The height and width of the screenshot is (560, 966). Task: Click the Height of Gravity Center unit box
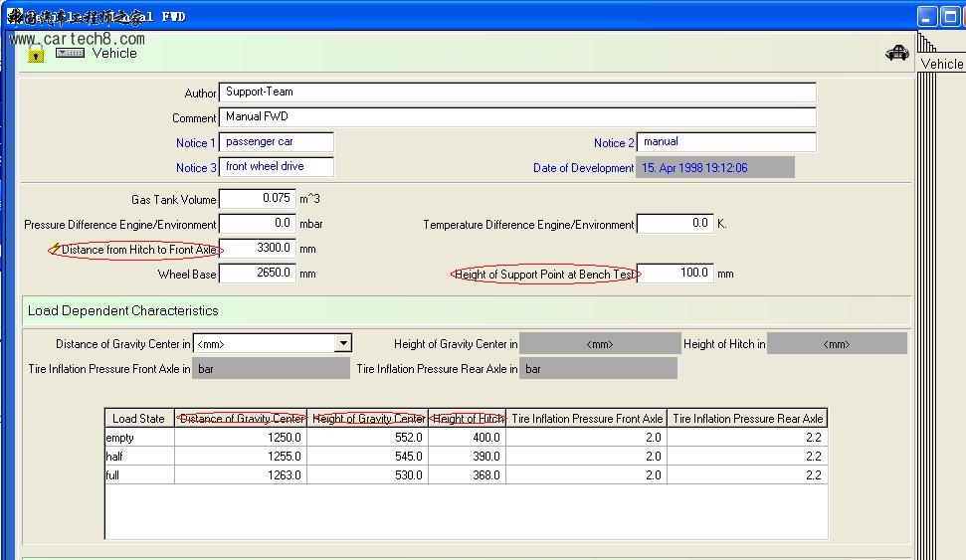(x=600, y=344)
